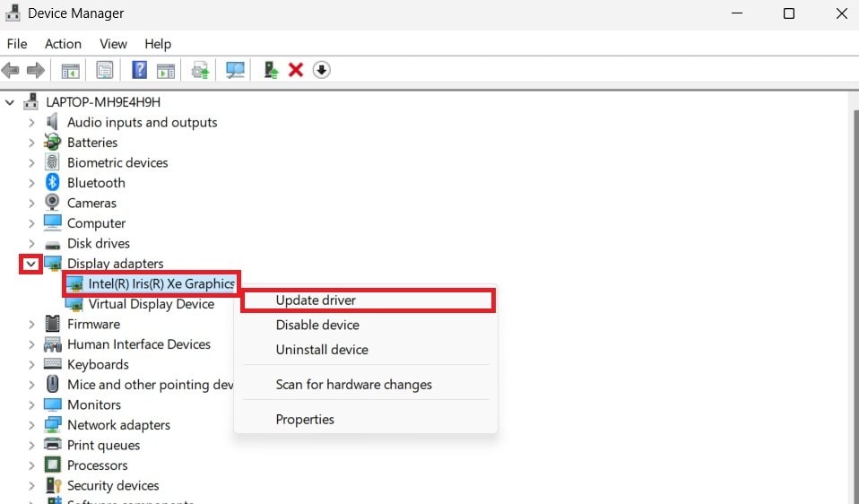
Task: Click the Processors icon
Action: 53,465
